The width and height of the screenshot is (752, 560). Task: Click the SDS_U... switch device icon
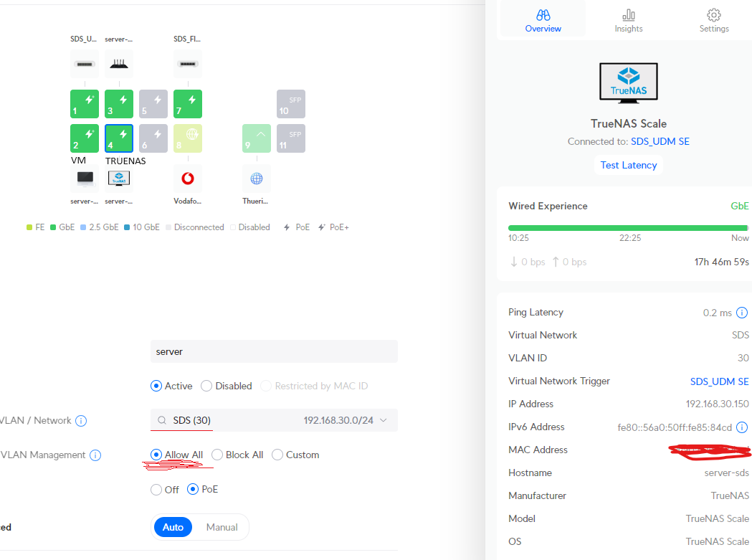click(85, 64)
